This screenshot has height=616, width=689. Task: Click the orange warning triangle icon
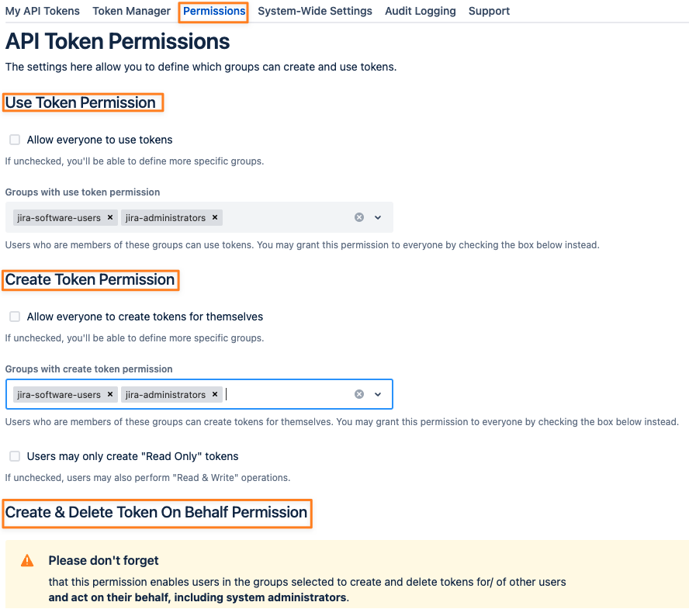pos(27,560)
